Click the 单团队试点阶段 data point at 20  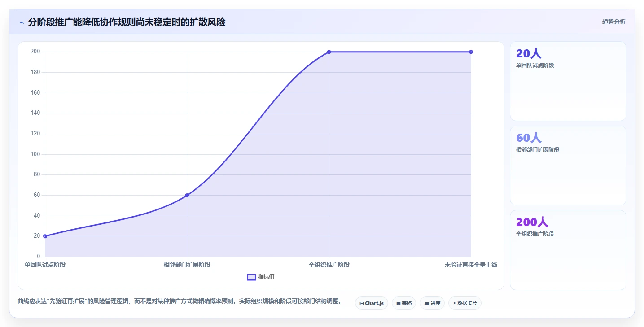pos(45,236)
